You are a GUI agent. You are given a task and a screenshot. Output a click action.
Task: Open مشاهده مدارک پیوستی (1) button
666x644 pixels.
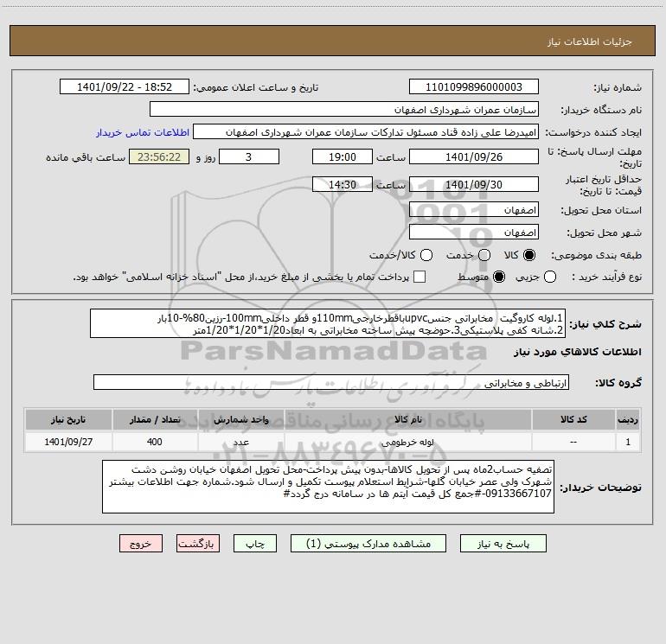pos(368,544)
